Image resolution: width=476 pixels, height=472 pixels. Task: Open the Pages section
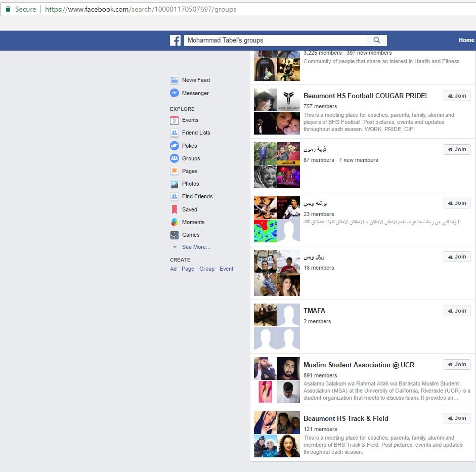tap(189, 171)
